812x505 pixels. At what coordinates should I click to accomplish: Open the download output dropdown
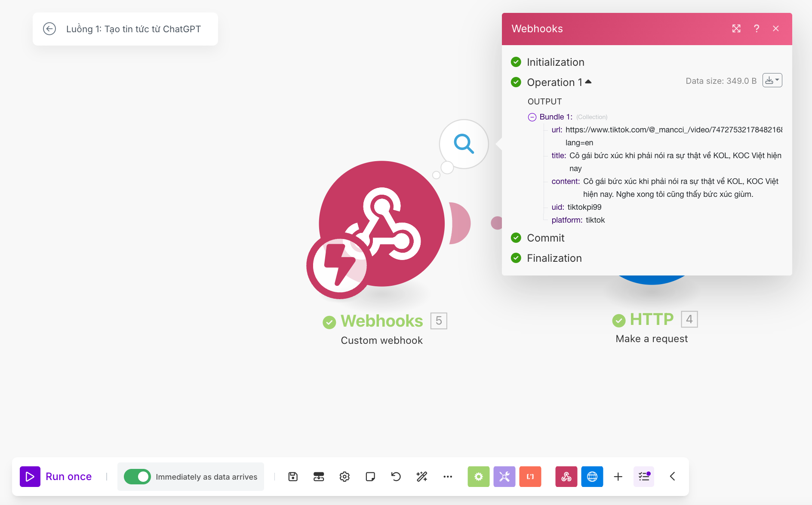pyautogui.click(x=772, y=80)
